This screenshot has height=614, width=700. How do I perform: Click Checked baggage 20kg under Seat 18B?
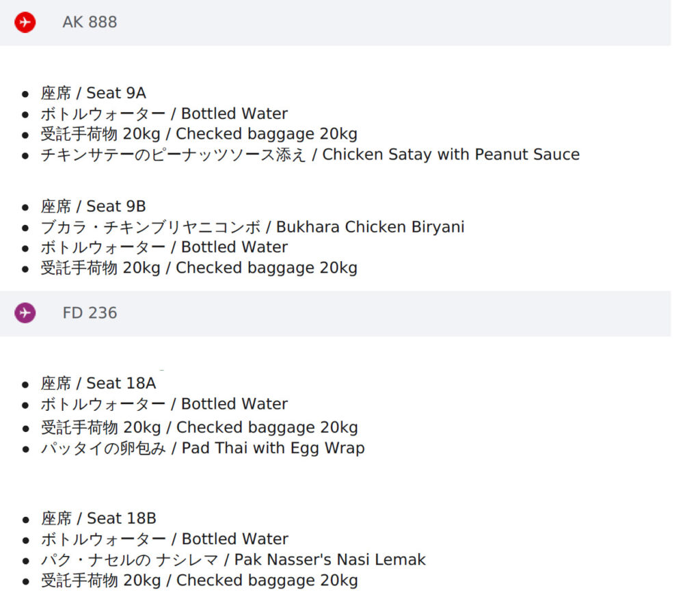[200, 580]
